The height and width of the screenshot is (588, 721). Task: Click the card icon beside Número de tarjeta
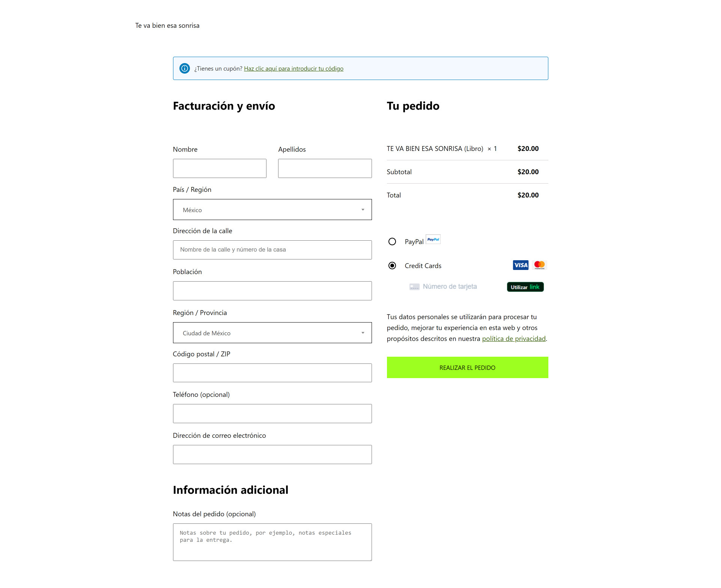414,287
